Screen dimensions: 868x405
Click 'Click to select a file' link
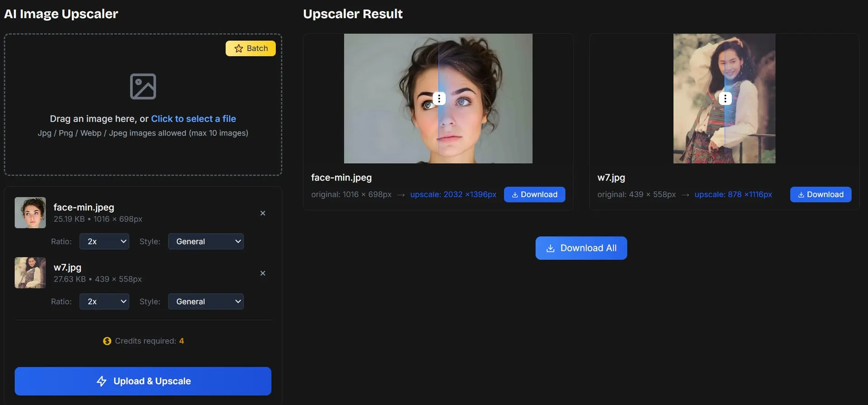[193, 119]
